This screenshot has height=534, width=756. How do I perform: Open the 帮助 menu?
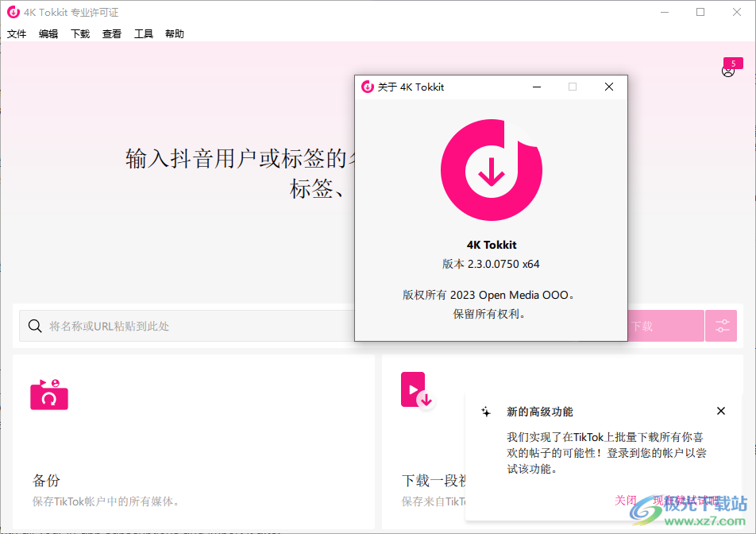click(175, 33)
